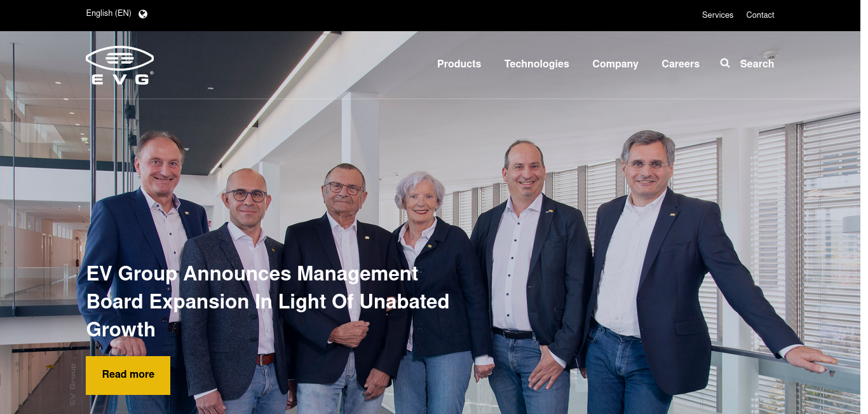Open the Products menu
This screenshot has height=414, width=868.
459,64
